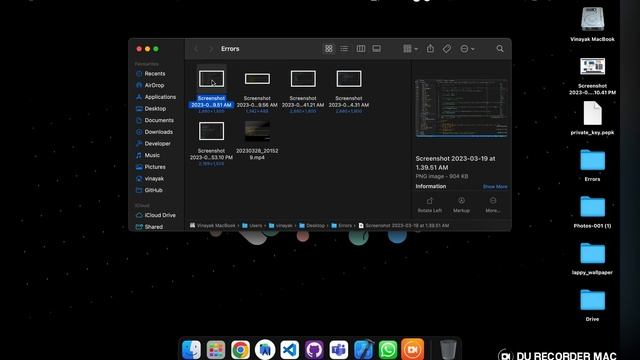
Task: Open Launchpad from the Dock
Action: 216,350
